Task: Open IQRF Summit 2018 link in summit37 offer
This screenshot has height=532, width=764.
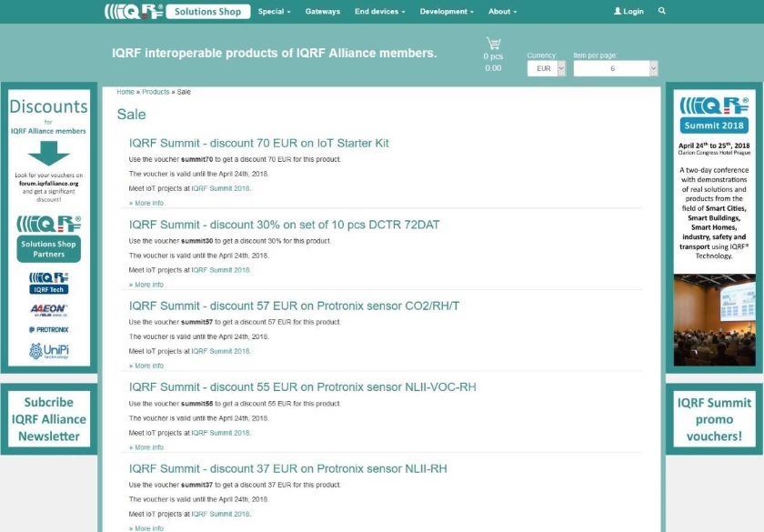Action: coord(220,514)
